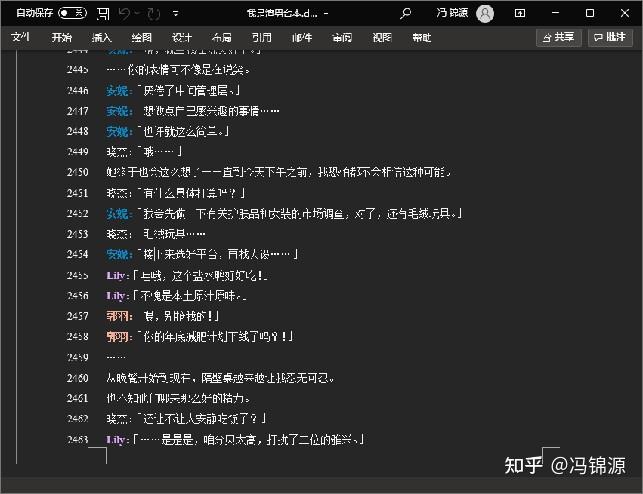Click line 2449 text 哦……
The image size is (643, 494).
(x=158, y=152)
